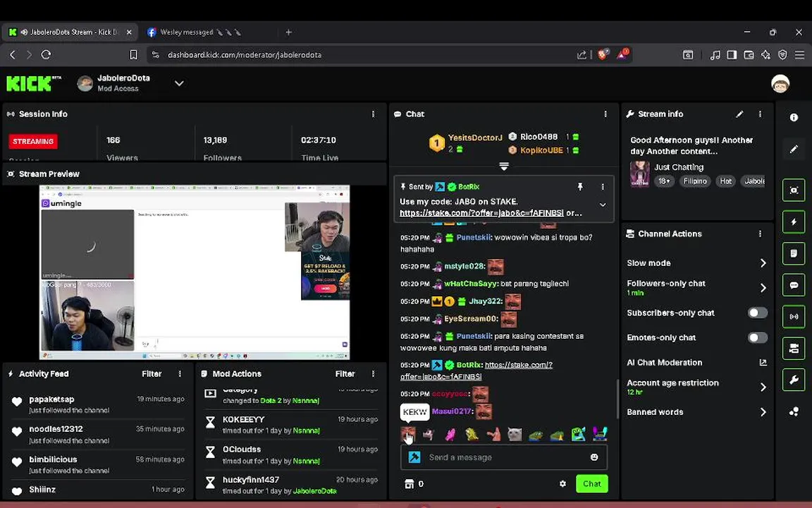
Task: Click YesitsDoctorJ in chat leaderboard
Action: coord(475,138)
